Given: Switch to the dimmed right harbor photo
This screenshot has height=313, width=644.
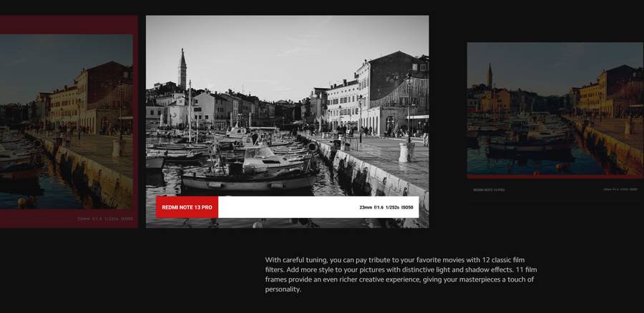Looking at the screenshot, I should click(x=555, y=107).
